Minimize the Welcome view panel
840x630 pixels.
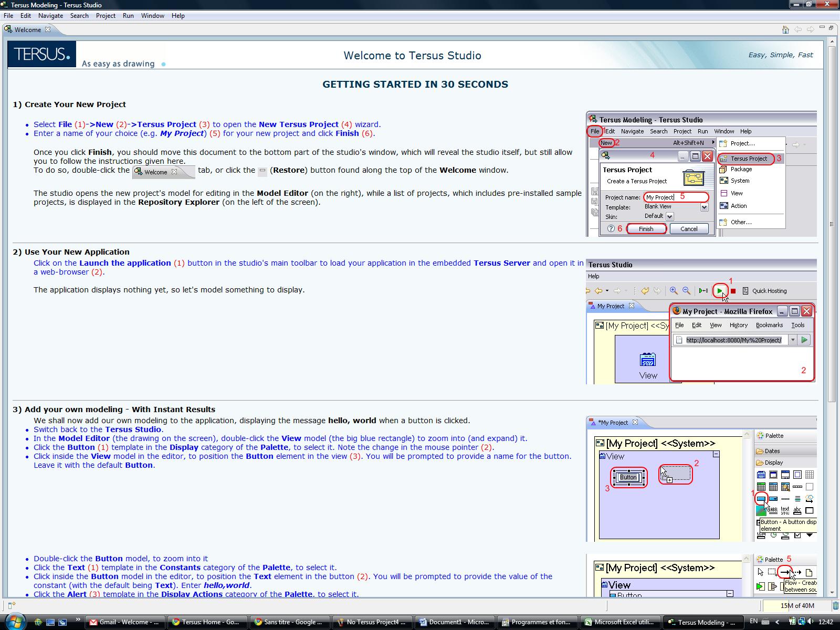822,28
